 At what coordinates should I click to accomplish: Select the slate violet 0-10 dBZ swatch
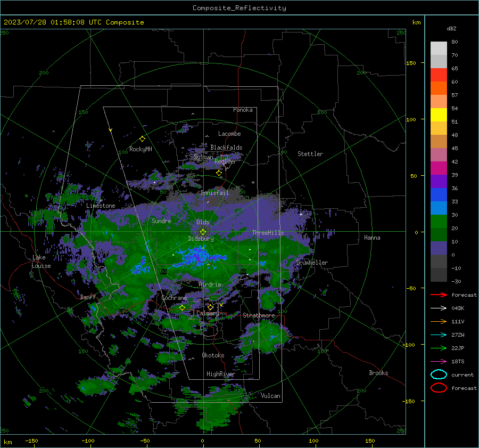pyautogui.click(x=439, y=248)
